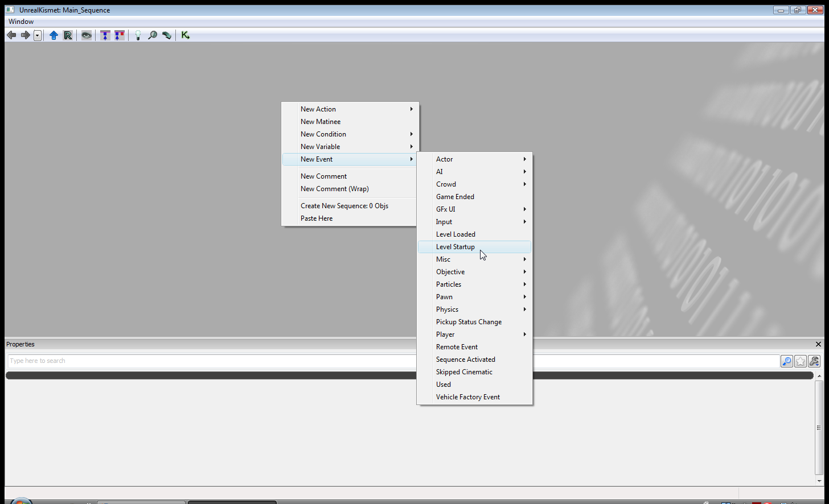Image resolution: width=829 pixels, height=504 pixels.
Task: Add a Level Startup event
Action: [475, 247]
